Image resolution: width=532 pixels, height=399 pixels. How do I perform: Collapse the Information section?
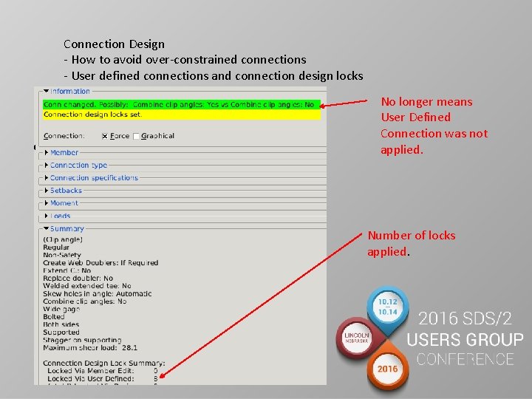click(x=46, y=91)
